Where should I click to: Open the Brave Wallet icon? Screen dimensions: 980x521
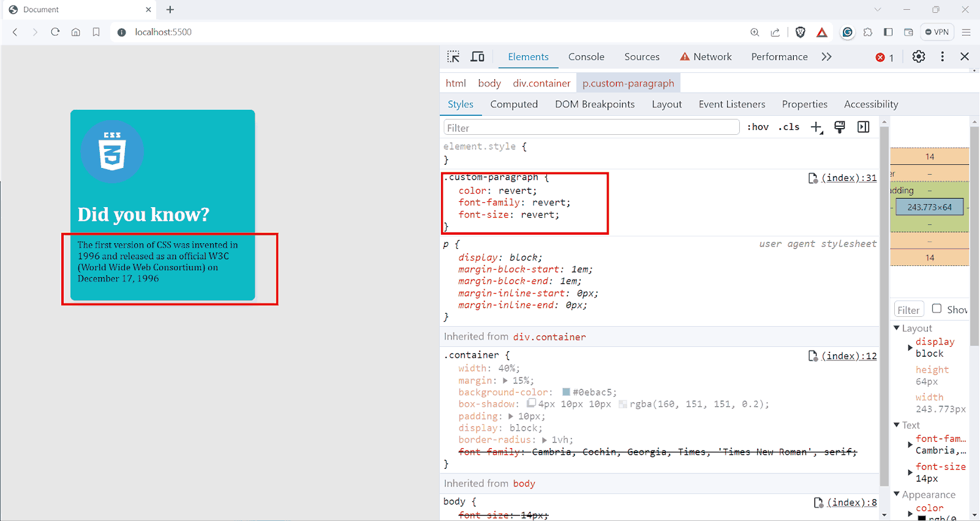click(908, 32)
